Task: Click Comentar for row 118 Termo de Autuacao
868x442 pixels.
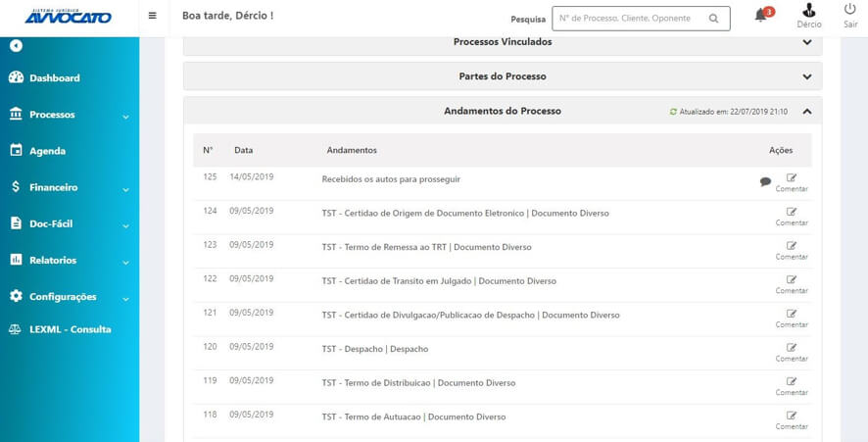Action: coord(792,417)
